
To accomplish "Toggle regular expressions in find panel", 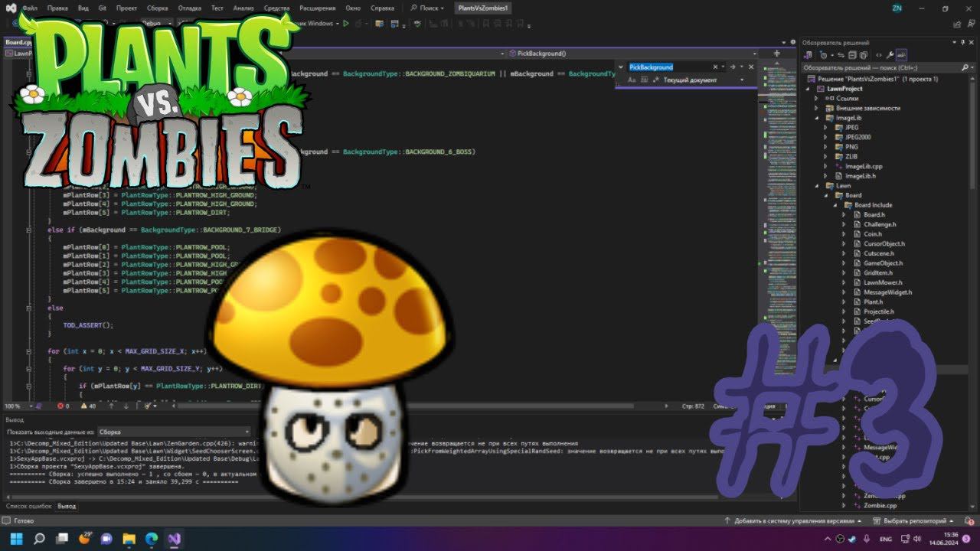I will [x=655, y=80].
